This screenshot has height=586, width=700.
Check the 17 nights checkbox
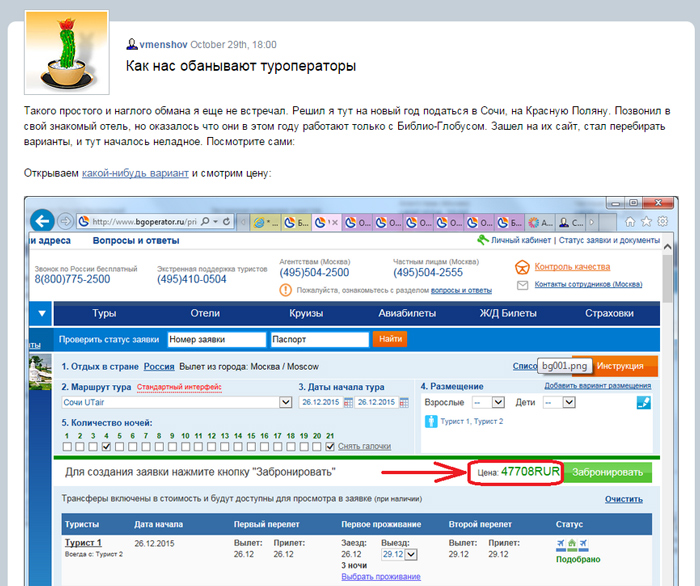277,446
